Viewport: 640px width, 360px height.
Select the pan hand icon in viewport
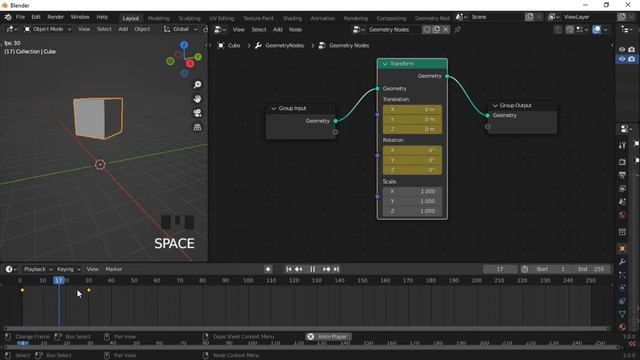(x=198, y=99)
